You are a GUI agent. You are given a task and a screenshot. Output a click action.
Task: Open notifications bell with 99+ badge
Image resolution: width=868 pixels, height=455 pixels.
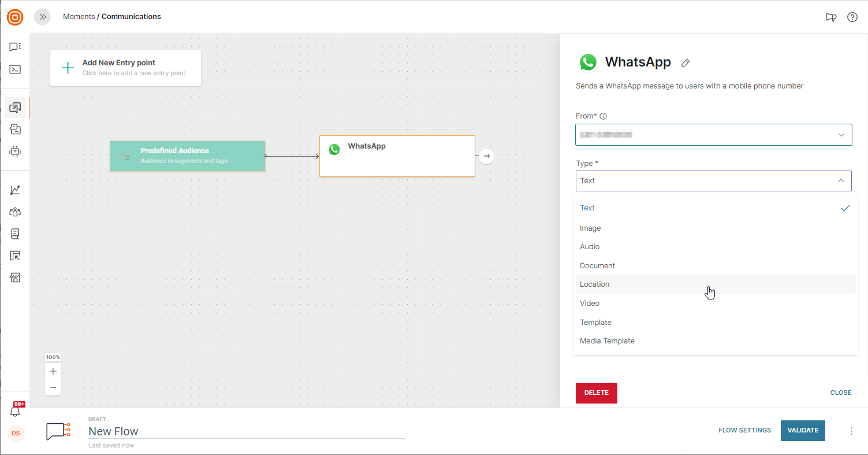point(16,411)
